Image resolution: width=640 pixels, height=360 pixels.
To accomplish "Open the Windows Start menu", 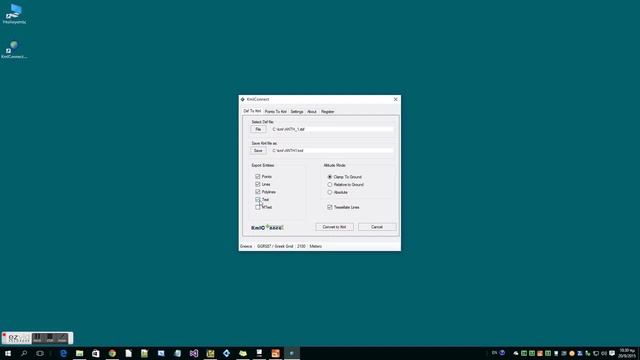I will click(8, 353).
